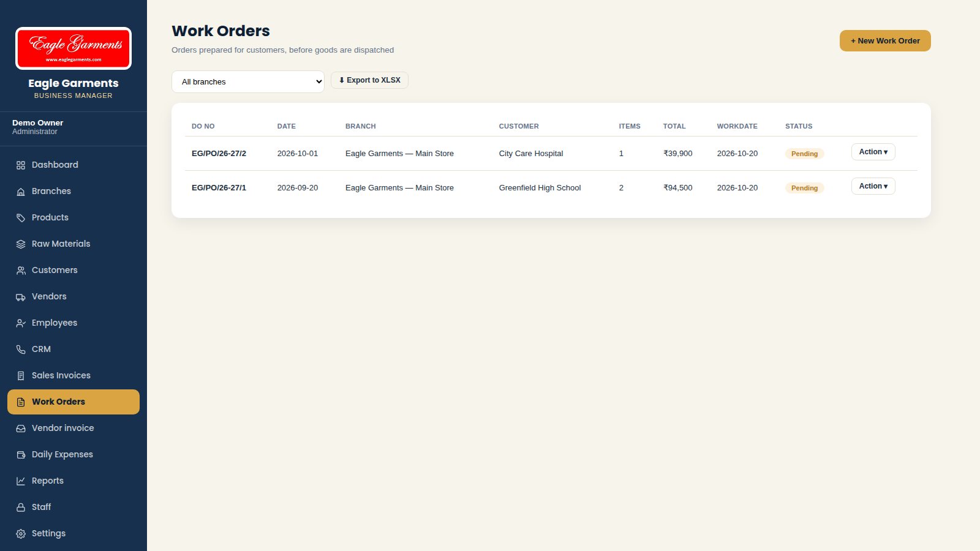Click the CUSTOMER column header
Screen dimensions: 980x551
click(x=519, y=126)
